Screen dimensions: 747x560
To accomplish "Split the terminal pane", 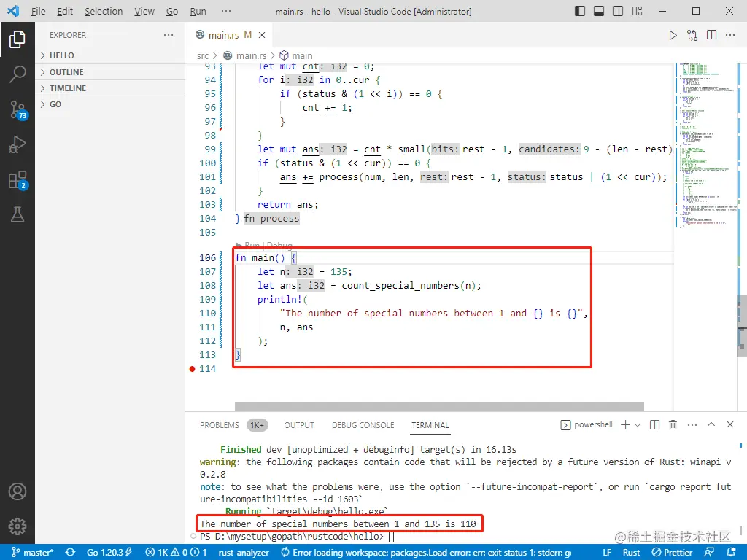I will tap(654, 425).
